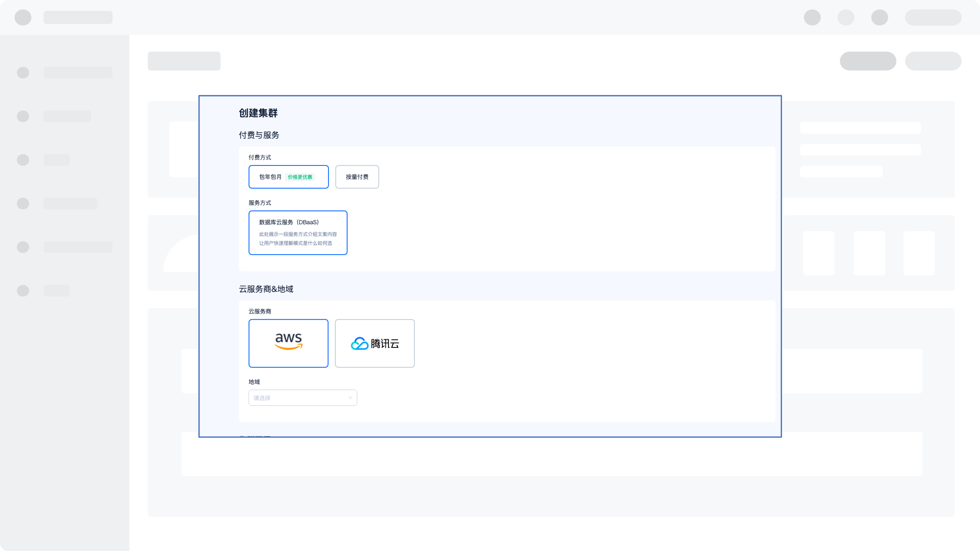Click the 价格更优惠 green badge
The image size is (980, 551).
coord(301,177)
